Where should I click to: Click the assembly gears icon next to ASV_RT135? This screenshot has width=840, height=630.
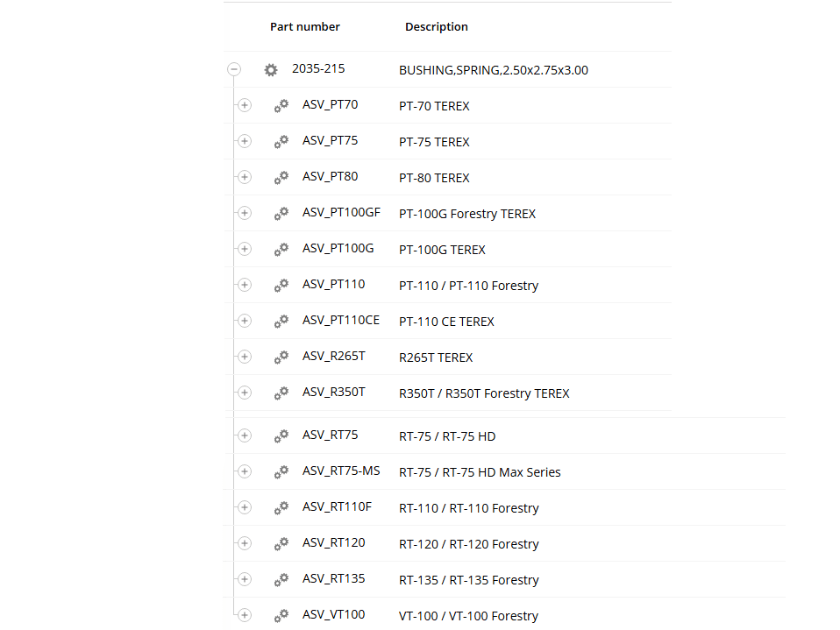coord(281,580)
